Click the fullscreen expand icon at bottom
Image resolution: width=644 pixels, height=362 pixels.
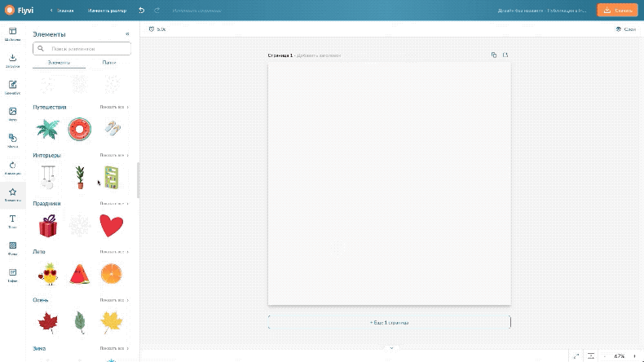coord(576,356)
